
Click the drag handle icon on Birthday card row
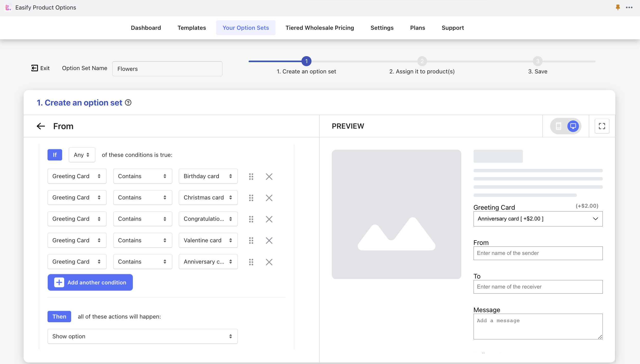point(251,176)
